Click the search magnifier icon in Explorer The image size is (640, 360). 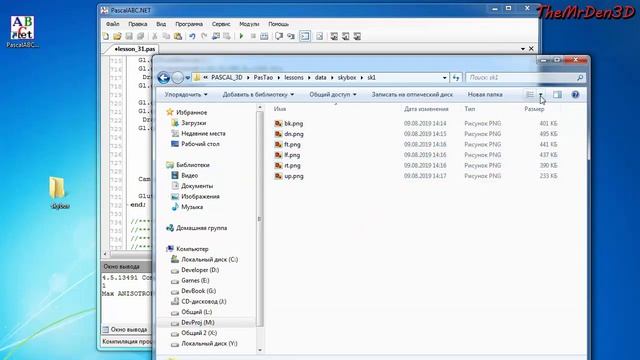(580, 78)
